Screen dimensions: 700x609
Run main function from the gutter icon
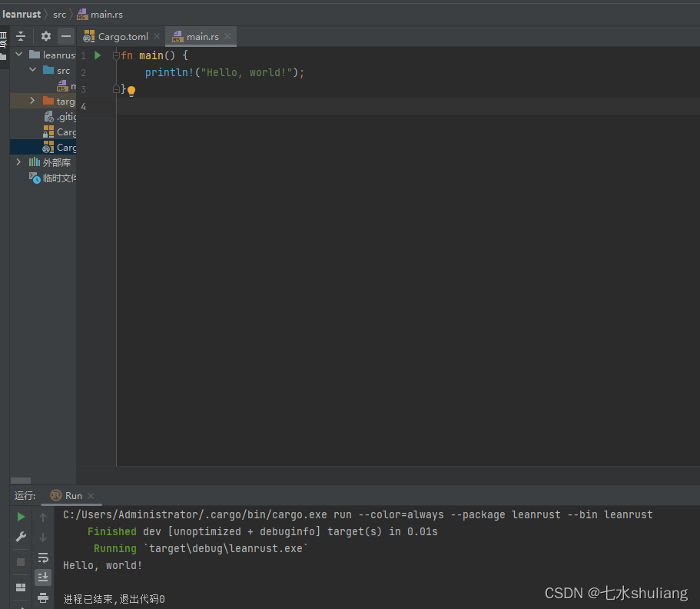click(x=98, y=55)
